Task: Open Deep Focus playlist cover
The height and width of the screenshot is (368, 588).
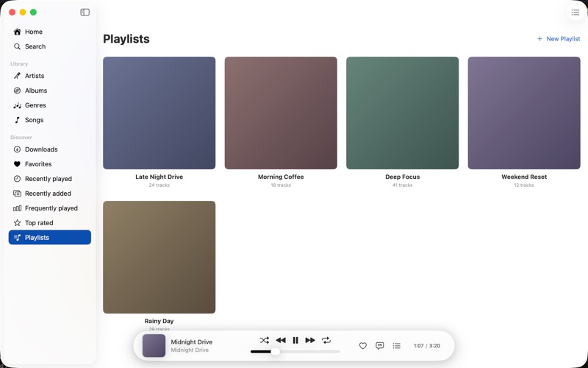Action: pyautogui.click(x=402, y=113)
